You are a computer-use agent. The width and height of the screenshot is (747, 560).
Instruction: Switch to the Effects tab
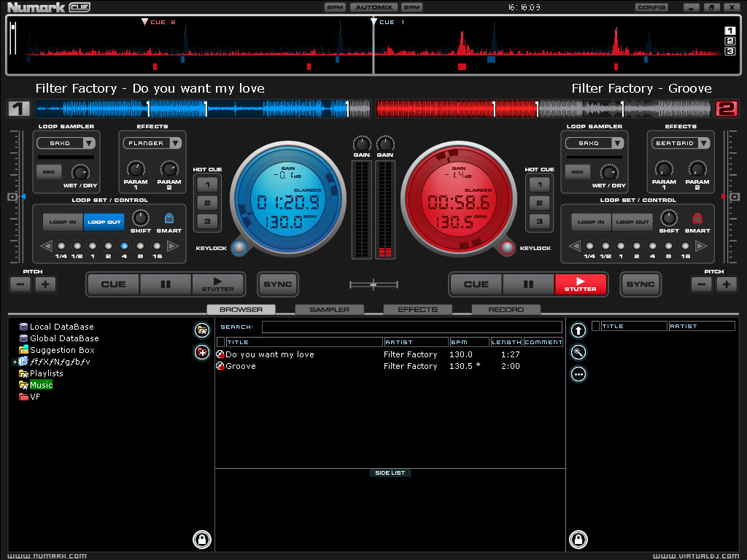[x=418, y=309]
